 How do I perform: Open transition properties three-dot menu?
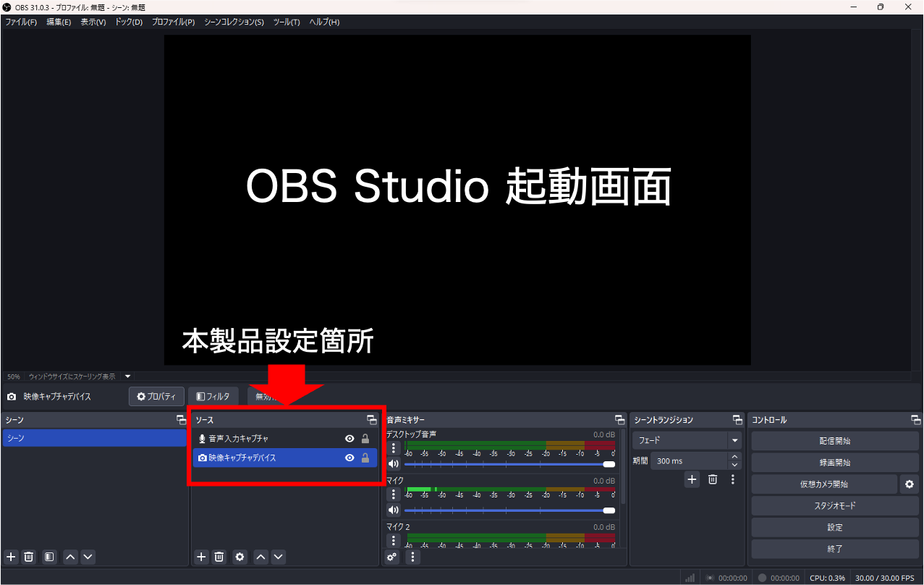coord(733,479)
